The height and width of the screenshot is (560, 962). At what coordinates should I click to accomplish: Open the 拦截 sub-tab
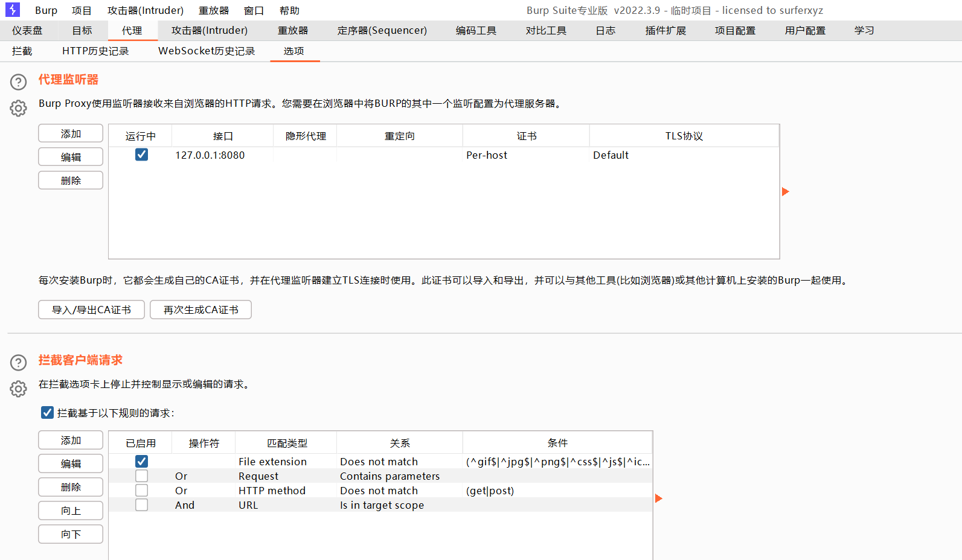pos(22,51)
